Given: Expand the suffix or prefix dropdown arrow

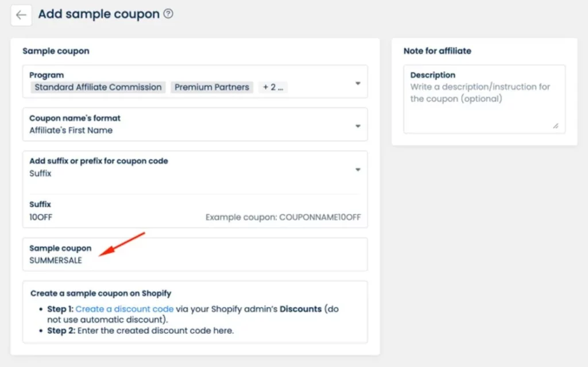Looking at the screenshot, I should pyautogui.click(x=358, y=169).
